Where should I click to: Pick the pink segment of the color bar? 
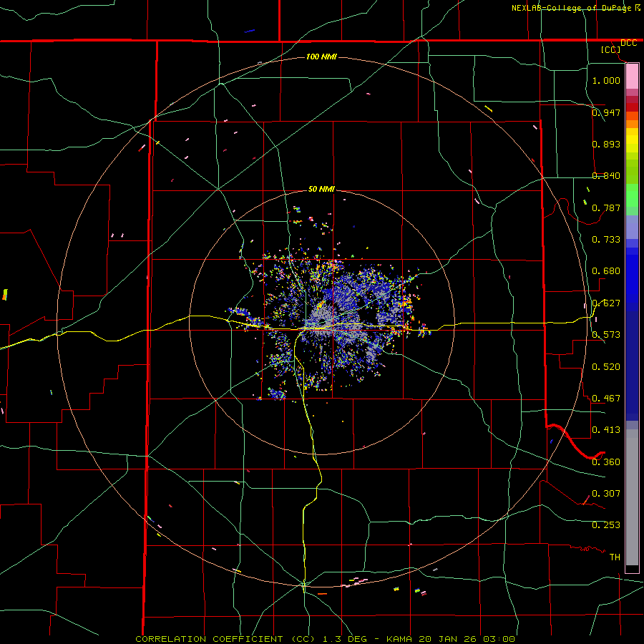[x=632, y=77]
